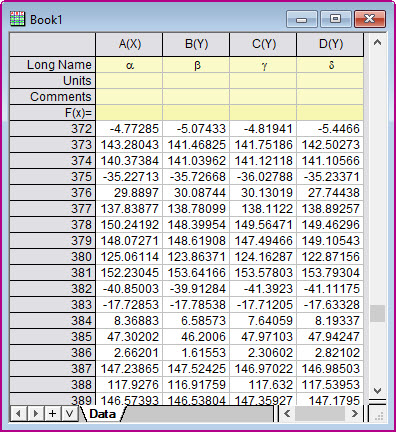Image resolution: width=396 pixels, height=432 pixels.
Task: Select cell with value 27.74438
Action: click(x=330, y=193)
